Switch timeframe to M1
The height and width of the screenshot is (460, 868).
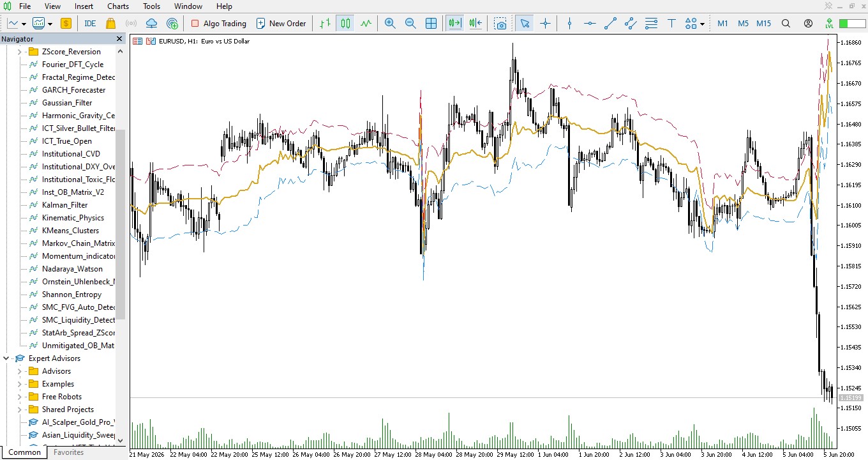tap(722, 24)
